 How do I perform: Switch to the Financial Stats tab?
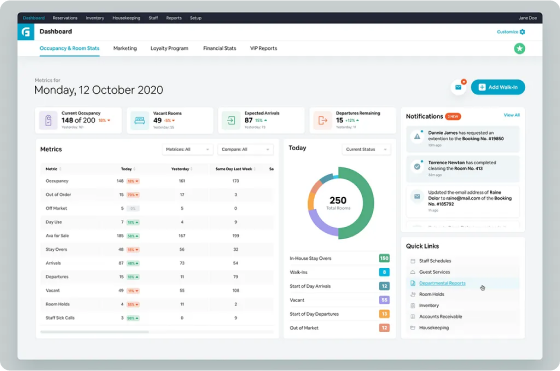pos(220,48)
